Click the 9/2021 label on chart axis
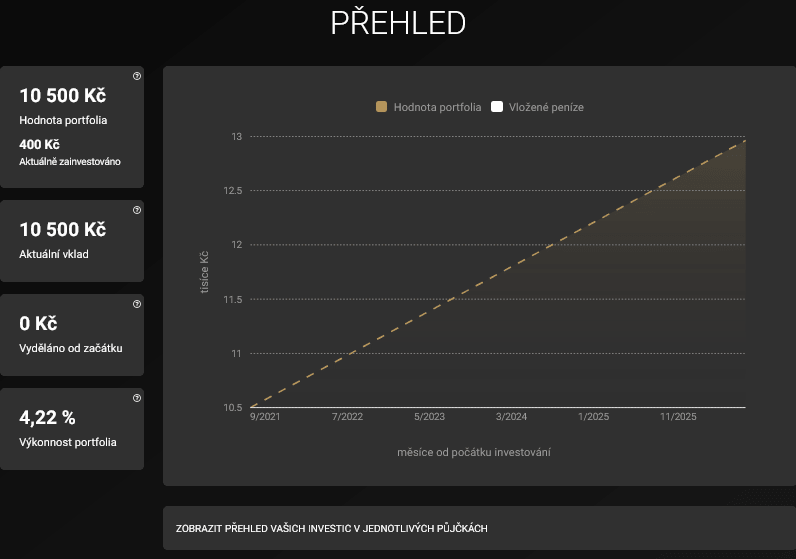This screenshot has height=559, width=796. pyautogui.click(x=264, y=417)
